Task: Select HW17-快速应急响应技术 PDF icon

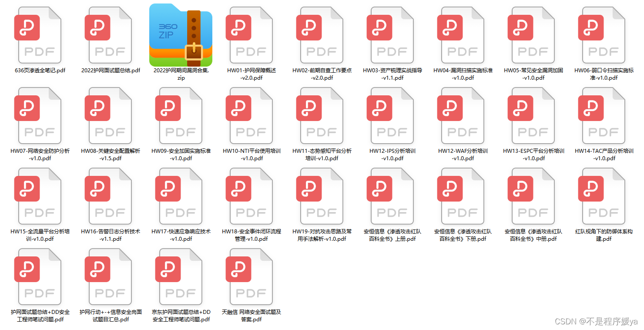Action: [178, 196]
